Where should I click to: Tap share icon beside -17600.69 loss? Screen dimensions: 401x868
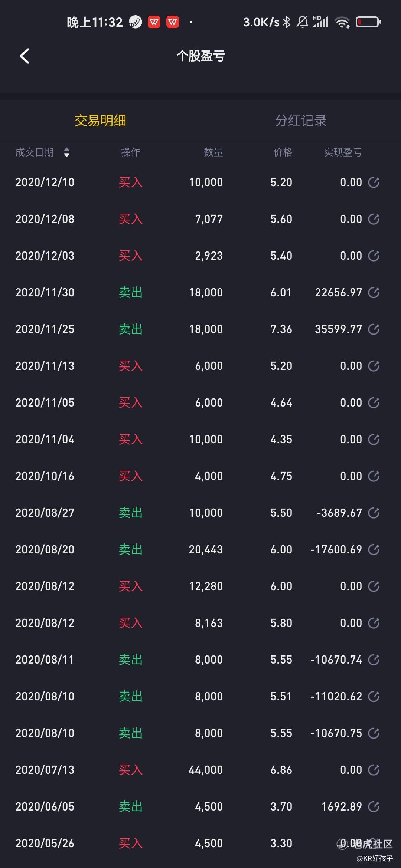(x=374, y=550)
